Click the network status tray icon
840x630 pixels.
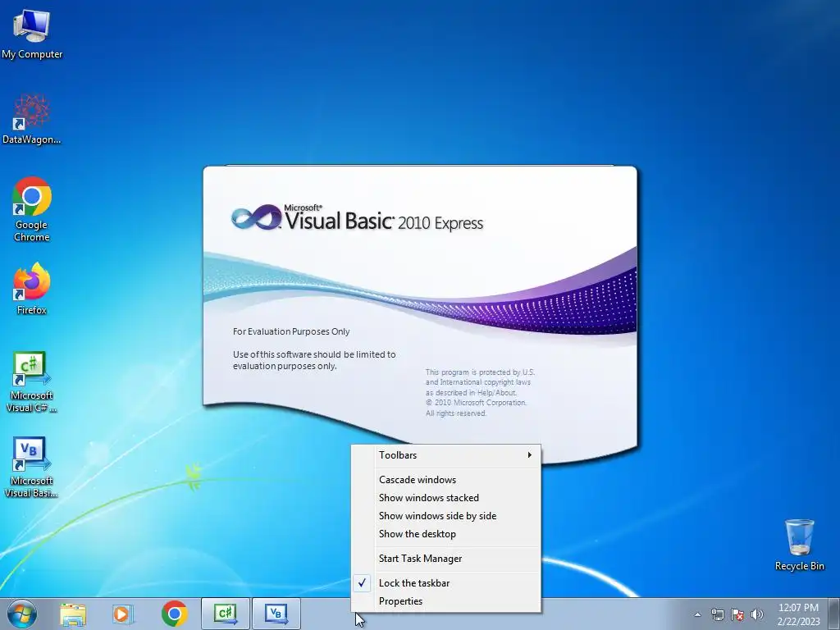(717, 614)
